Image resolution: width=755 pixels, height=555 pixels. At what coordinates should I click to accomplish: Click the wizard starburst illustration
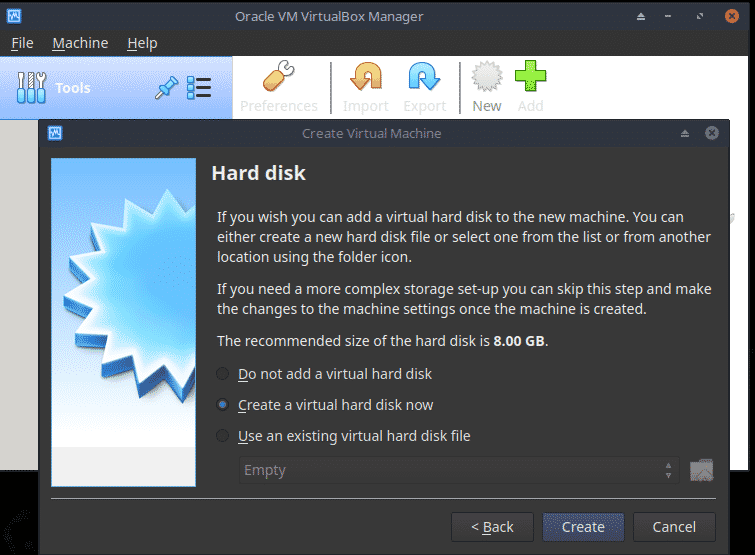pyautogui.click(x=124, y=323)
